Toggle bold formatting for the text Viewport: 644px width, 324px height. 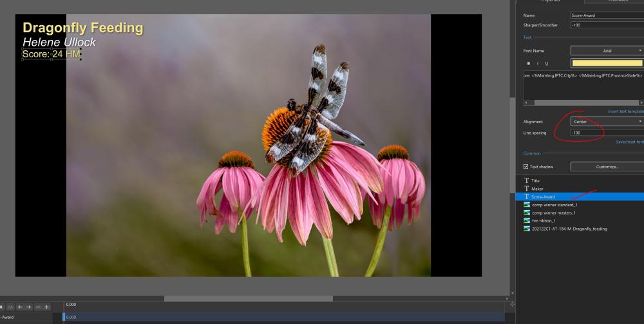click(x=529, y=63)
